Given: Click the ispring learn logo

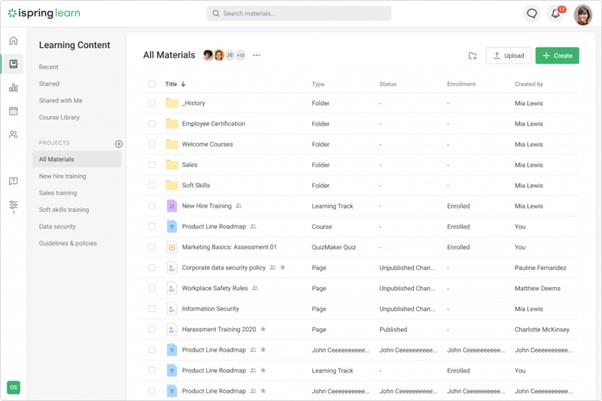Looking at the screenshot, I should (x=44, y=13).
